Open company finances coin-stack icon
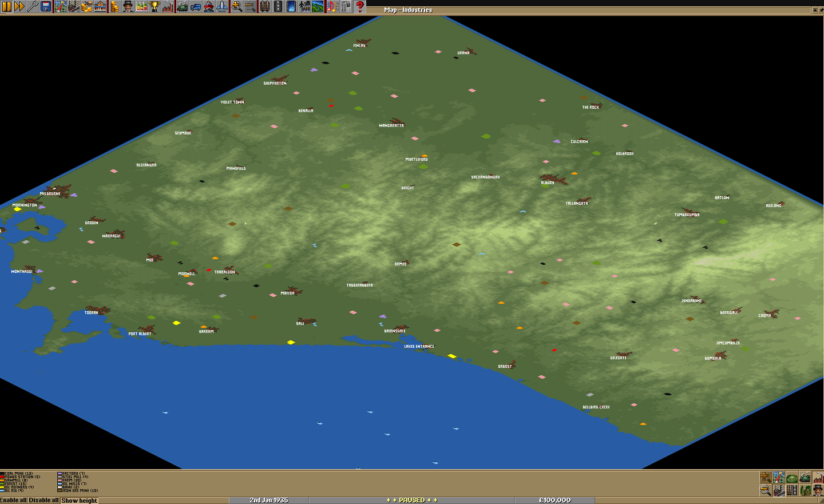This screenshot has width=824, height=504. pos(114,6)
